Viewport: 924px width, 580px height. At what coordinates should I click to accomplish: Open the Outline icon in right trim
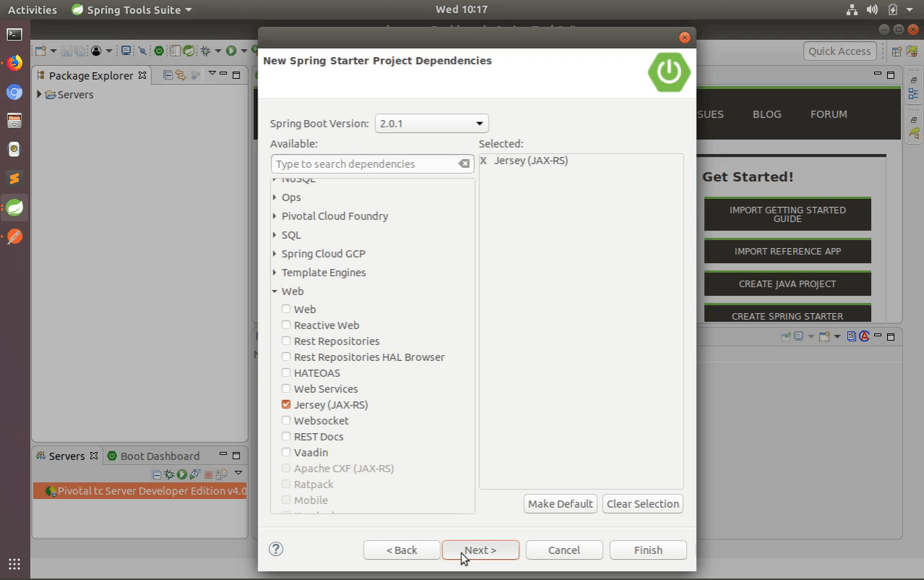click(914, 93)
